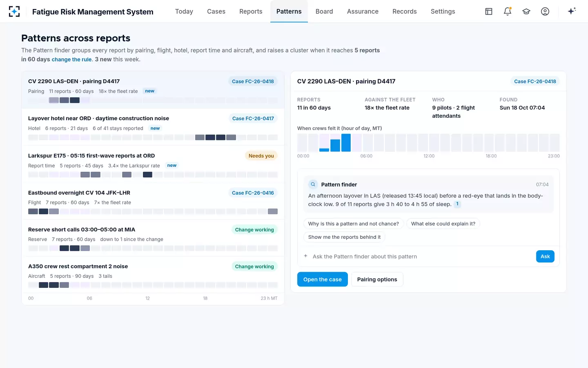
Task: Select 'CV 2290 LAS–DEN · pairing D4417' list row
Action: click(153, 90)
